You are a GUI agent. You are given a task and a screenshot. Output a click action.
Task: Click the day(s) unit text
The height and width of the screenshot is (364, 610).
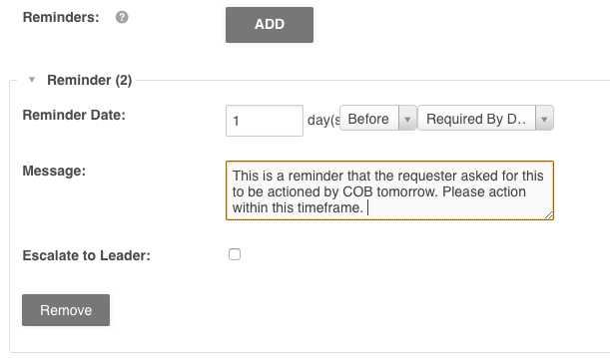click(x=323, y=120)
